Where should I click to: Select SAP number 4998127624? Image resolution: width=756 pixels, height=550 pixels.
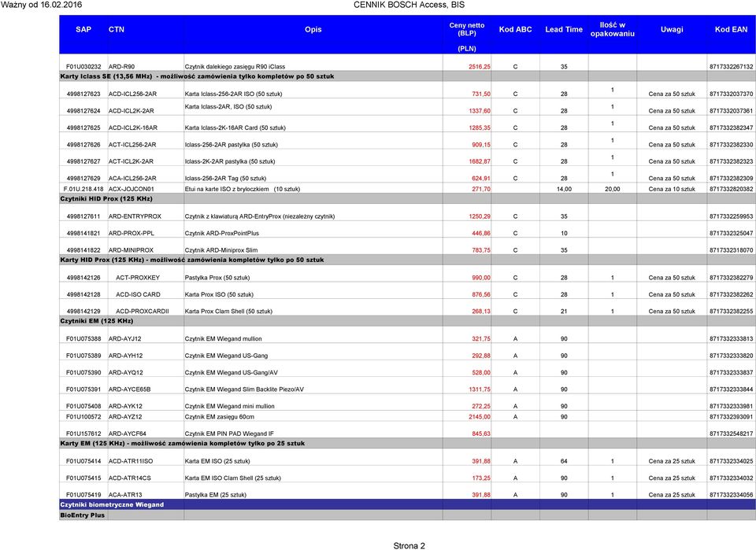tap(83, 111)
